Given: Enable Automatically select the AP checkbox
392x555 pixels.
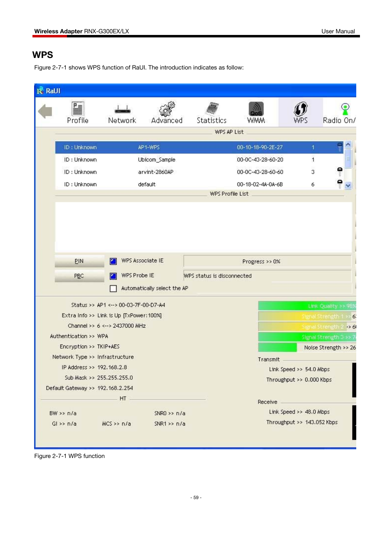Looking at the screenshot, I should click(x=113, y=289).
